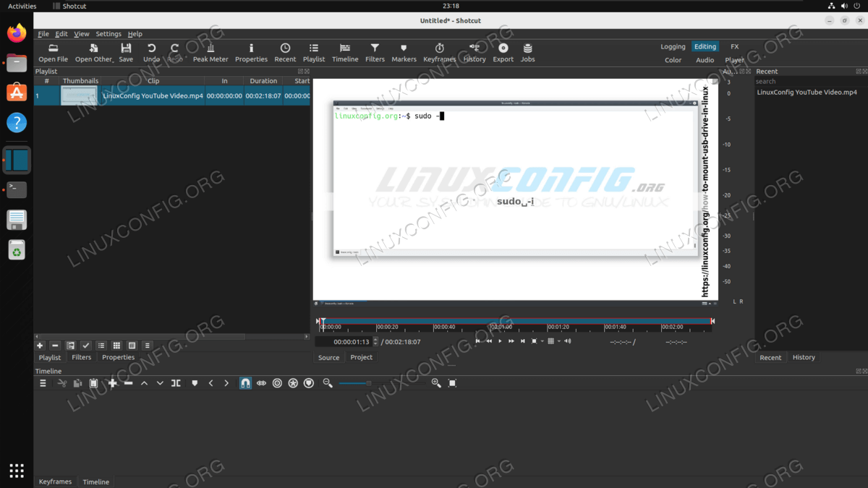Switch to the Project tab under player

(x=361, y=357)
